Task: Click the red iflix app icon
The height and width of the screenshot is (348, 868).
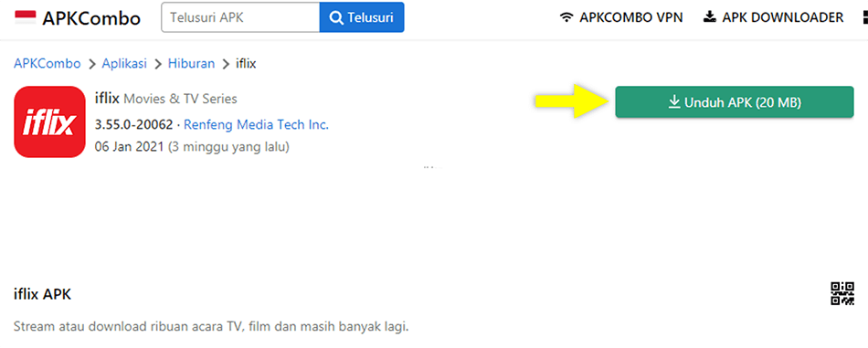Action: pyautogui.click(x=49, y=121)
